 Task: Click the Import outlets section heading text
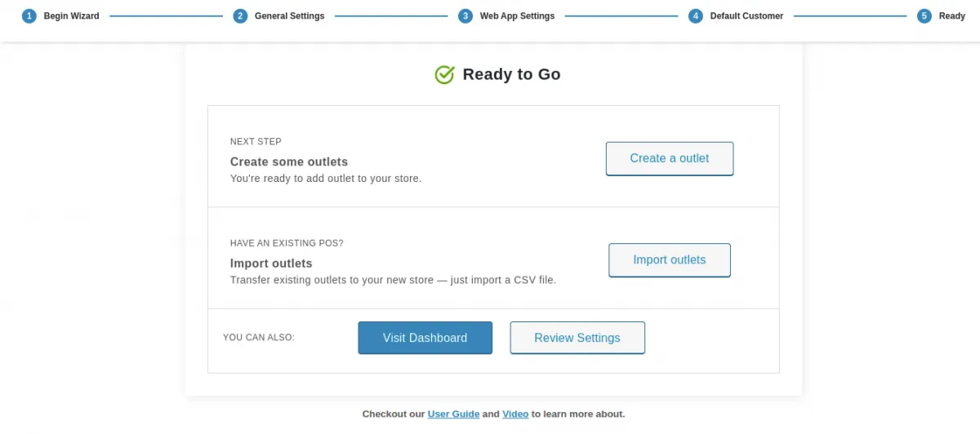click(x=271, y=263)
